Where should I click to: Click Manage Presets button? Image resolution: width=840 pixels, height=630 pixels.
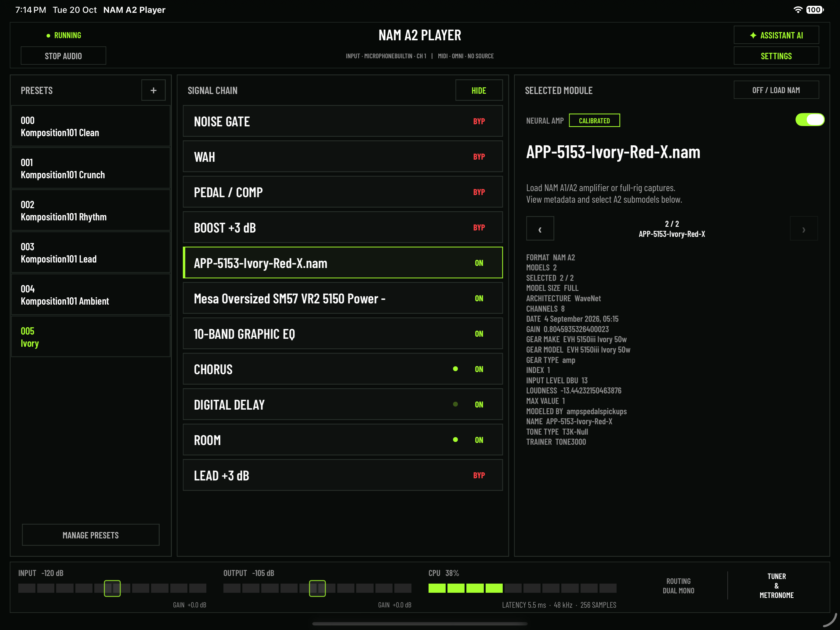[x=91, y=535]
